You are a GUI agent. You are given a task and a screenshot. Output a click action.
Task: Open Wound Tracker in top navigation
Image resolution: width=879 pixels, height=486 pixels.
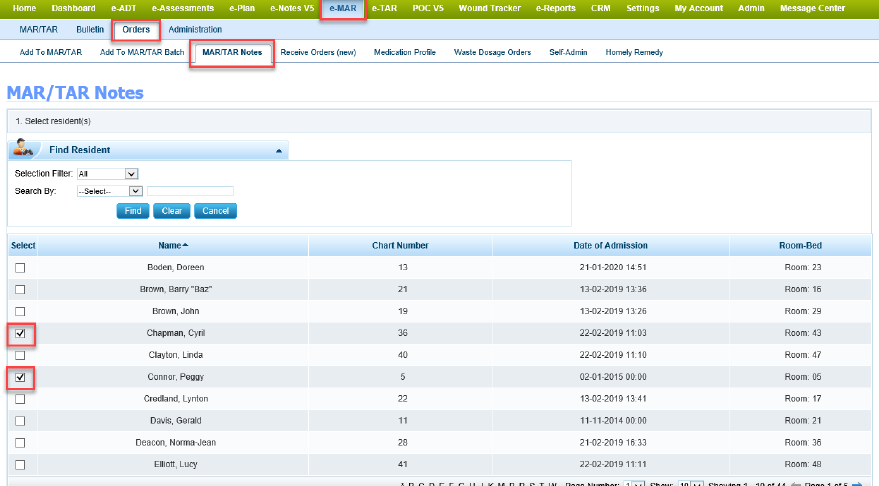(491, 8)
